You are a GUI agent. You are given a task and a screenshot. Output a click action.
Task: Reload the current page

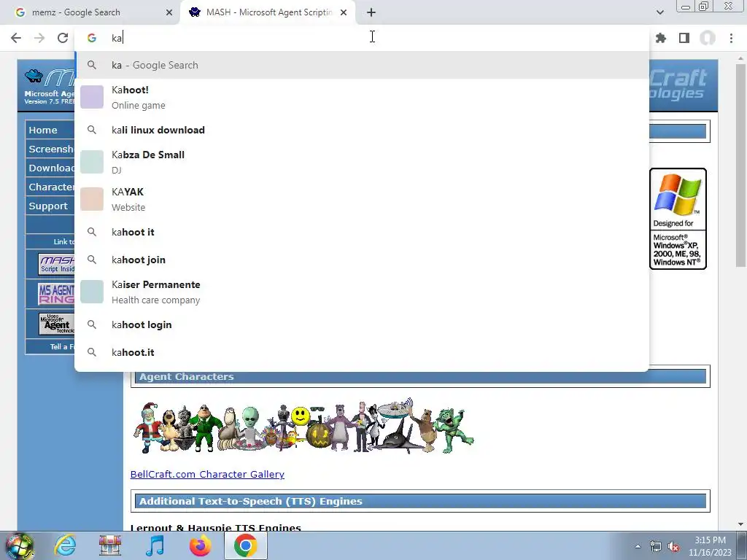pyautogui.click(x=63, y=38)
